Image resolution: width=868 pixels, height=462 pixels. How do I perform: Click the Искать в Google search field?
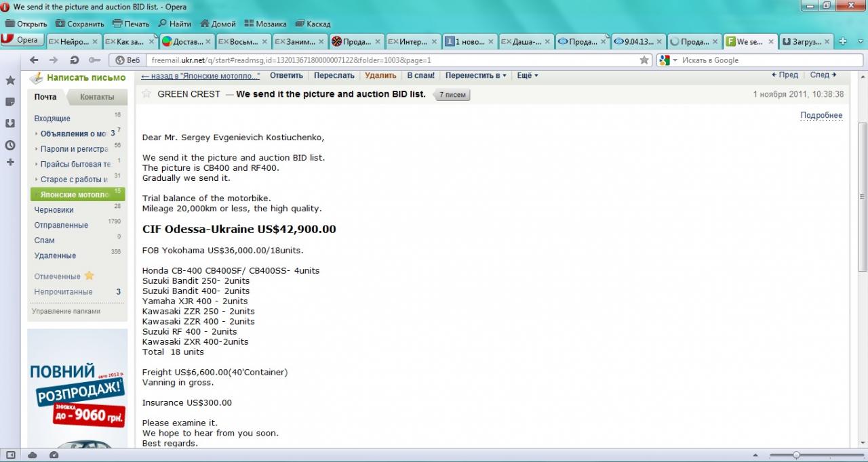pos(769,60)
